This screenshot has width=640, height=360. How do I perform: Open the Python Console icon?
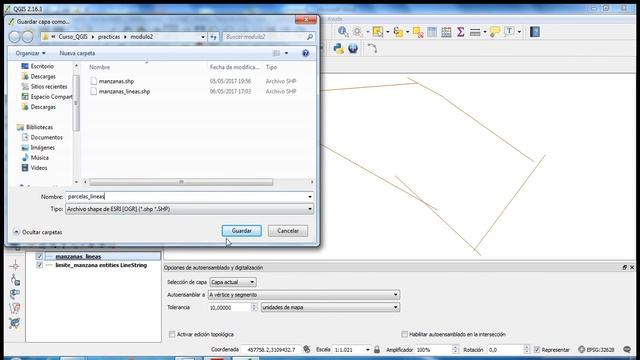(338, 48)
